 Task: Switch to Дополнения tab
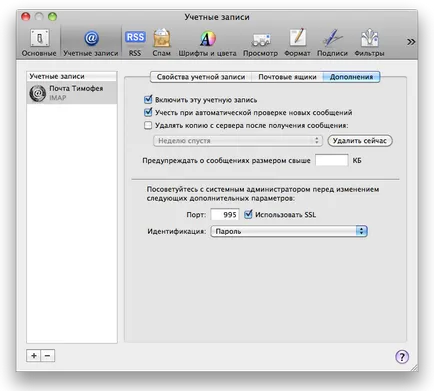pos(351,77)
